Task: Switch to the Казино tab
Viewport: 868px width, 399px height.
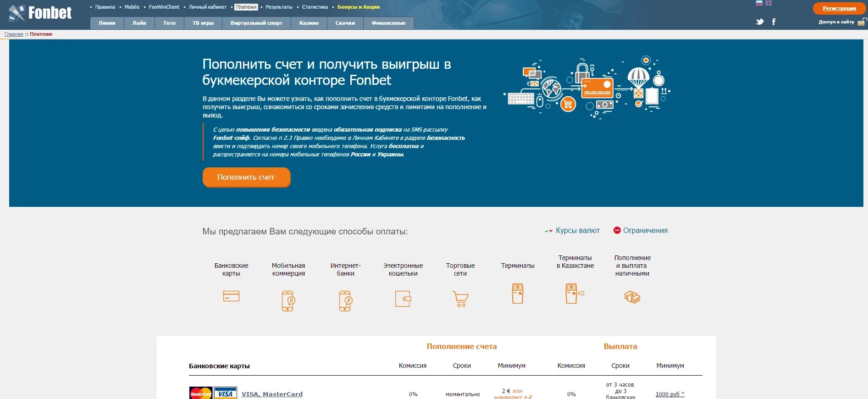Action: (x=309, y=23)
